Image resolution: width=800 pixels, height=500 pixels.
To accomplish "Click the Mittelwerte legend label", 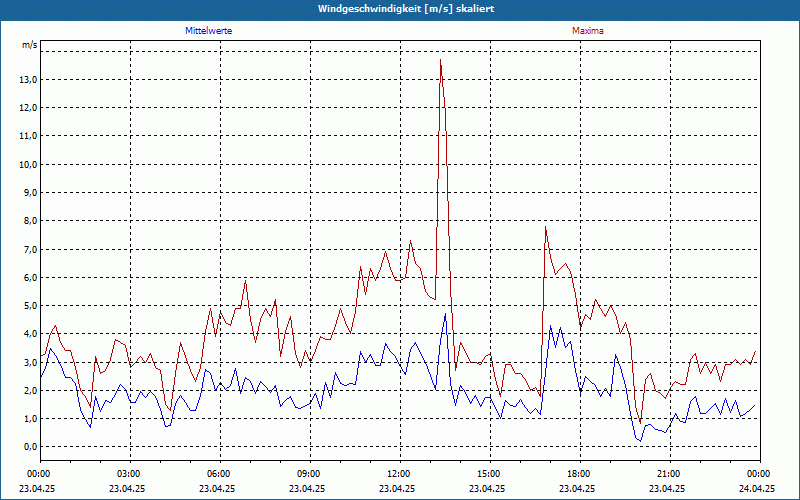I will (x=209, y=31).
